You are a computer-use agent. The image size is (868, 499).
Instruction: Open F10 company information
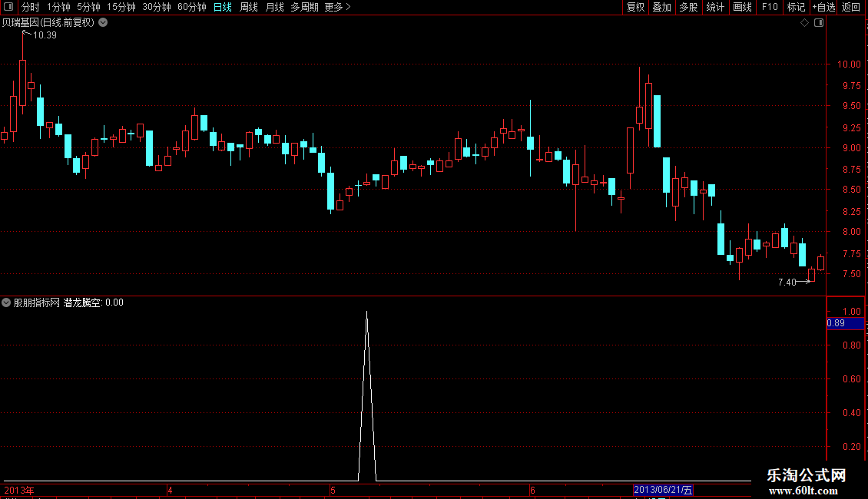(x=770, y=7)
